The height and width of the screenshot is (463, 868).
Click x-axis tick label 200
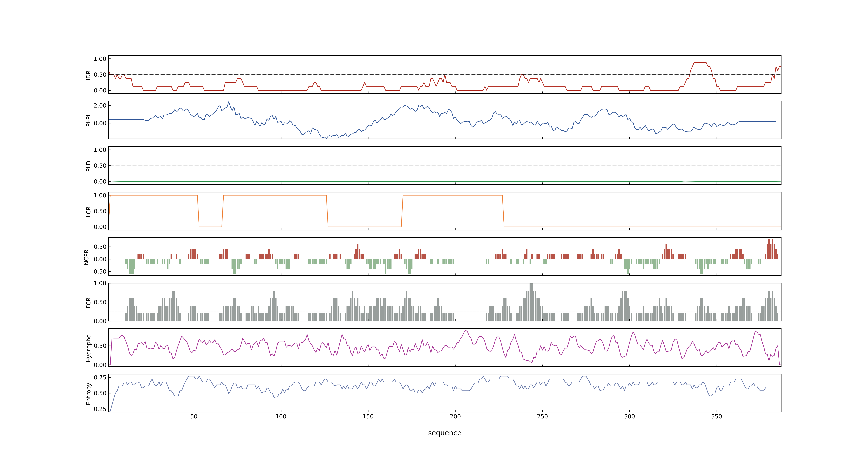(x=455, y=416)
